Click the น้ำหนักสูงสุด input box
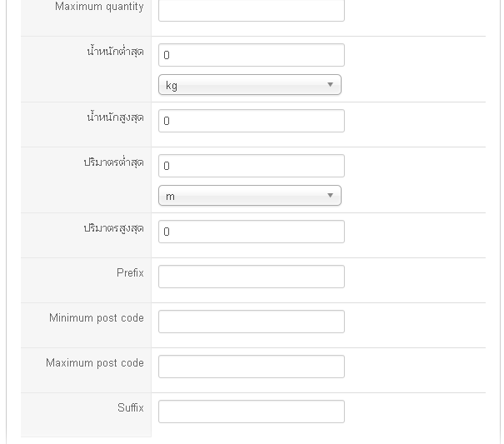The width and height of the screenshot is (504, 444). [x=251, y=121]
